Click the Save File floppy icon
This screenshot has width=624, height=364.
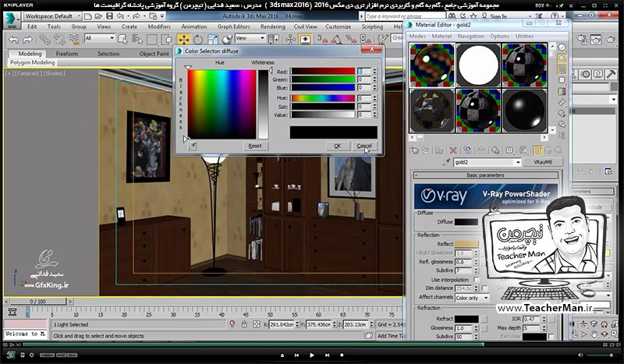(109, 16)
